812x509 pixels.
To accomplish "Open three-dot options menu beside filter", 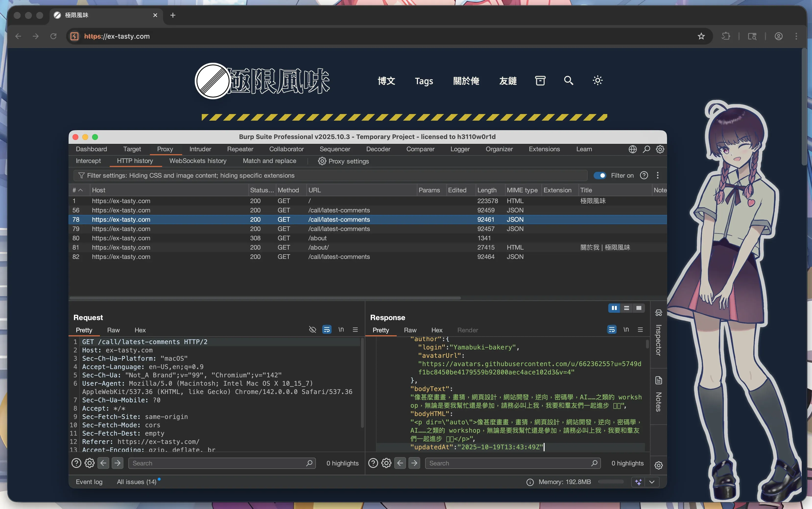I will [657, 175].
